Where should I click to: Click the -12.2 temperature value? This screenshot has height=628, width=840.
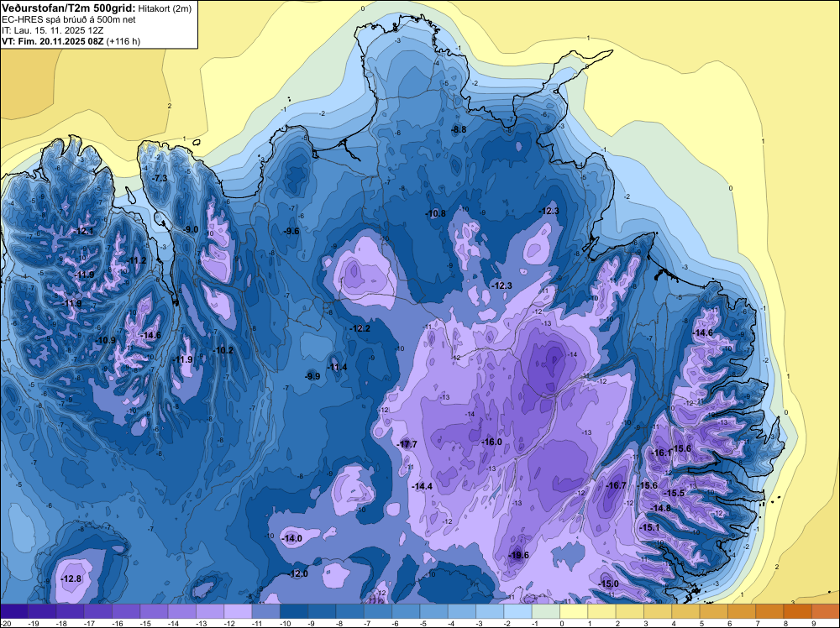pos(360,329)
